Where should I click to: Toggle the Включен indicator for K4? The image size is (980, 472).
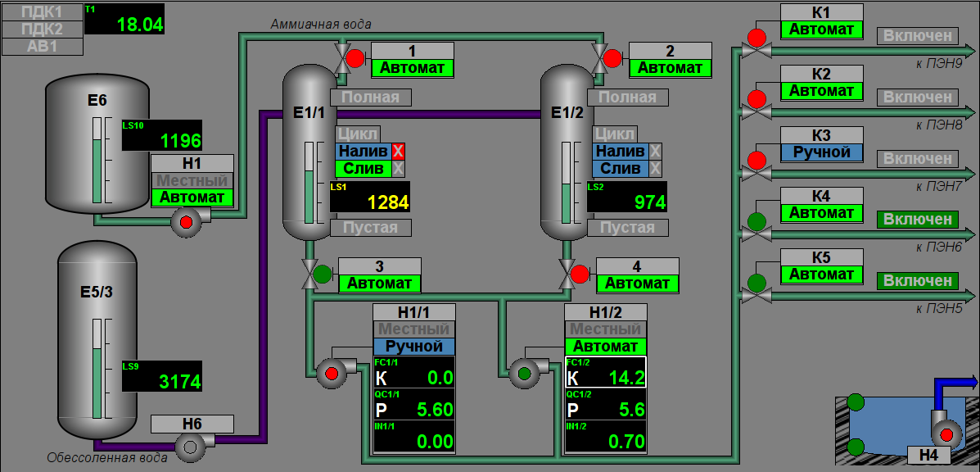(918, 220)
